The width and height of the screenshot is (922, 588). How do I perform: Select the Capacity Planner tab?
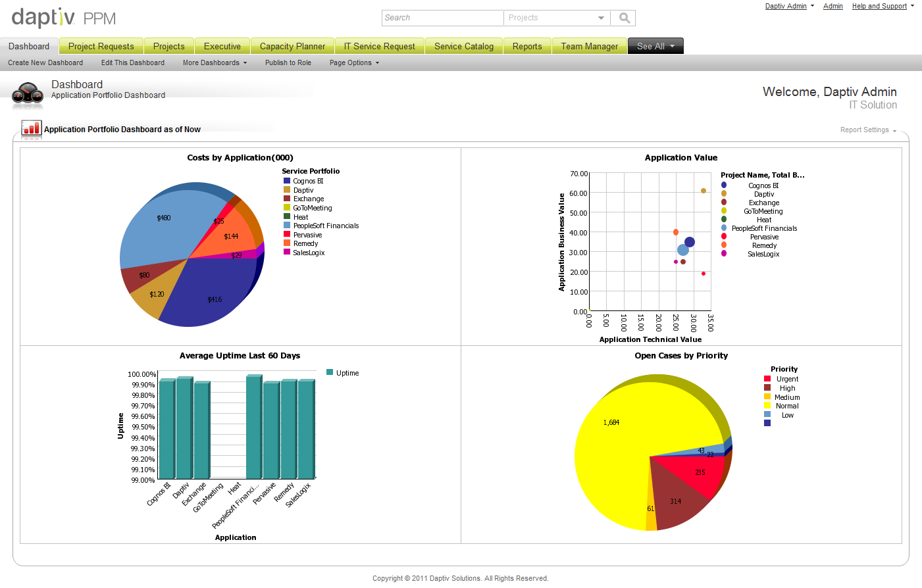(x=293, y=46)
